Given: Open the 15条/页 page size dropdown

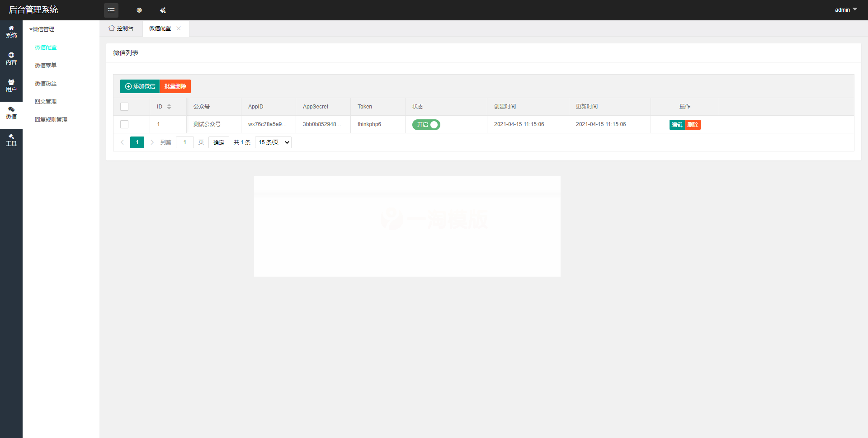Looking at the screenshot, I should click(x=273, y=142).
